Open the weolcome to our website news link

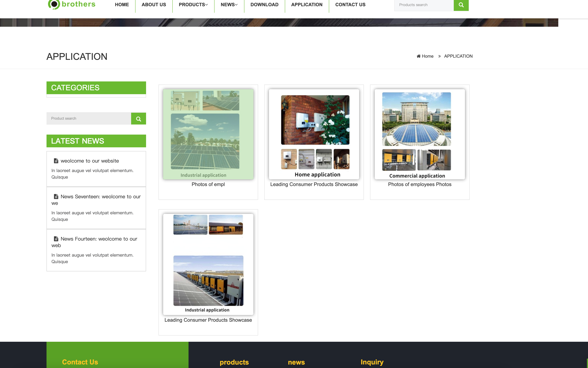(x=90, y=161)
